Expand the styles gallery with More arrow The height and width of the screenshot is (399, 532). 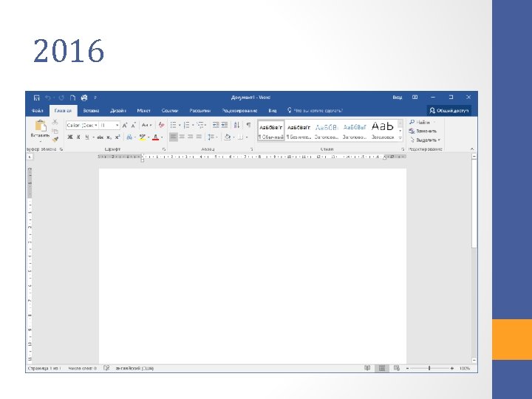click(400, 138)
